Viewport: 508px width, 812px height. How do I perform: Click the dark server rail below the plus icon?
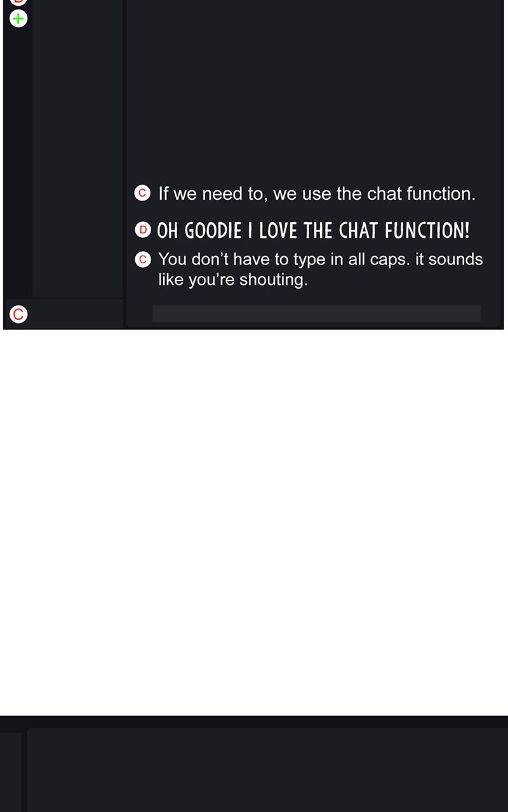point(18,159)
